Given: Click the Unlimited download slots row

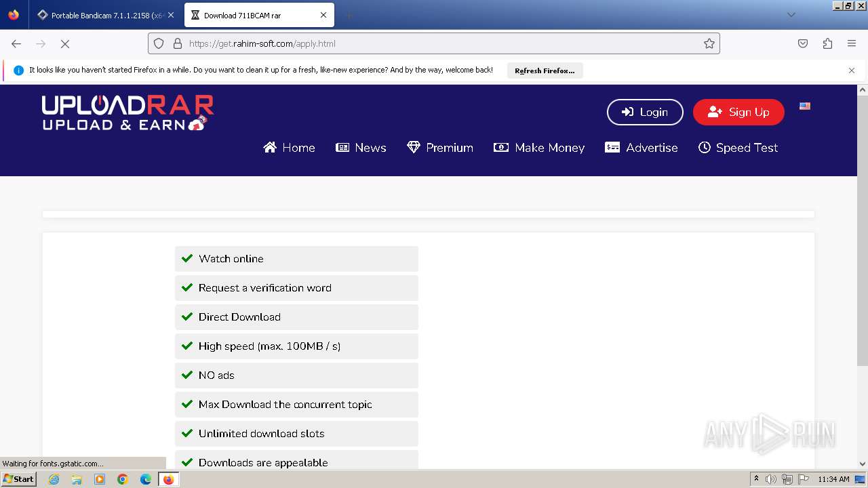Looking at the screenshot, I should point(296,434).
